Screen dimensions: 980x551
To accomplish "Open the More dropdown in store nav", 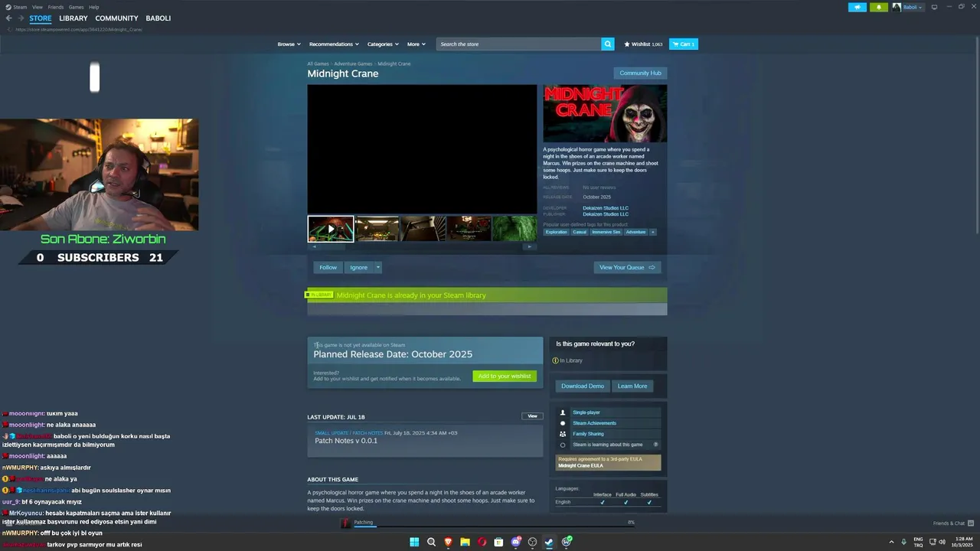I will (x=416, y=44).
